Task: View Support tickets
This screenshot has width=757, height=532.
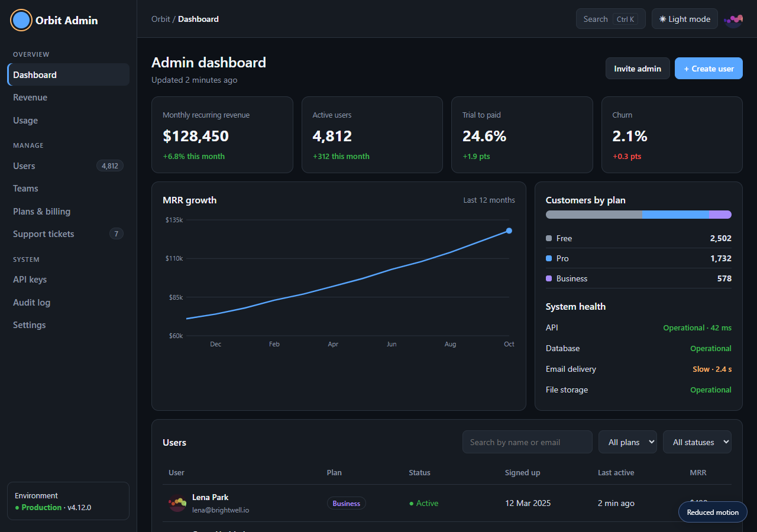Action: click(69, 234)
